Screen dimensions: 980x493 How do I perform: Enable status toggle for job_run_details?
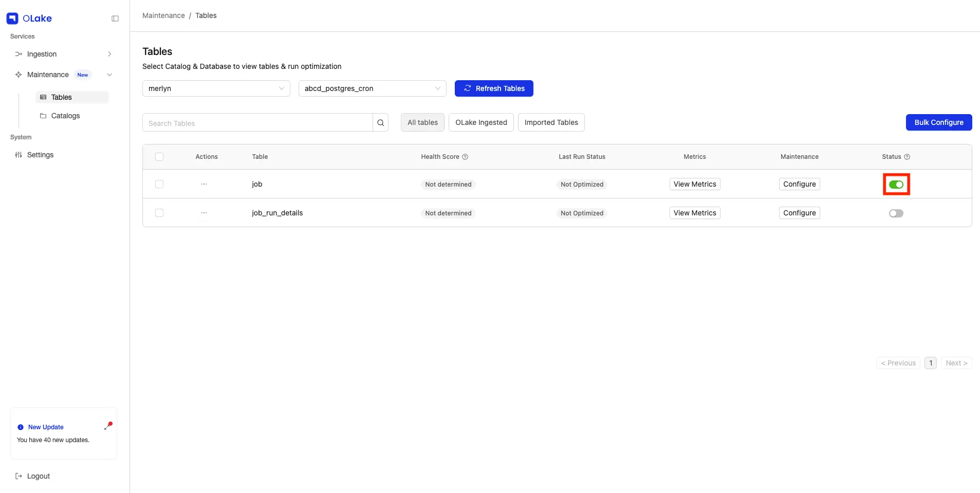896,213
